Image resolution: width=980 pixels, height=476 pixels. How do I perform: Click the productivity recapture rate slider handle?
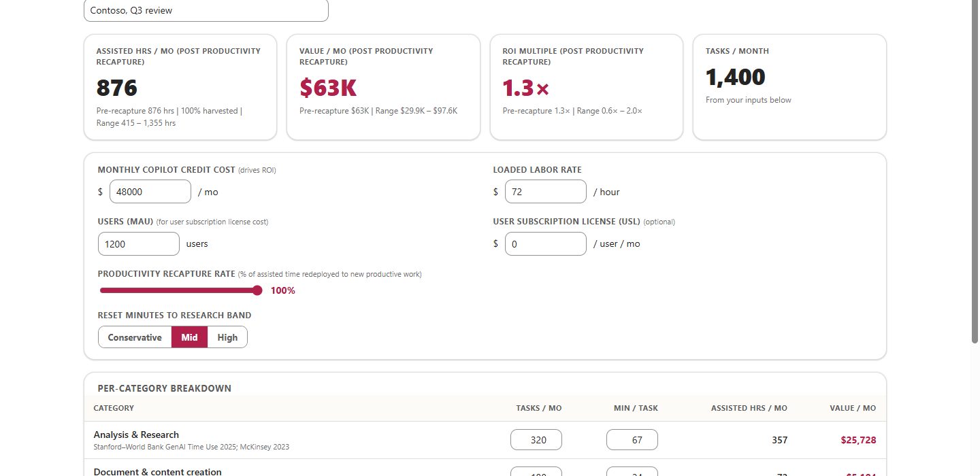click(257, 290)
